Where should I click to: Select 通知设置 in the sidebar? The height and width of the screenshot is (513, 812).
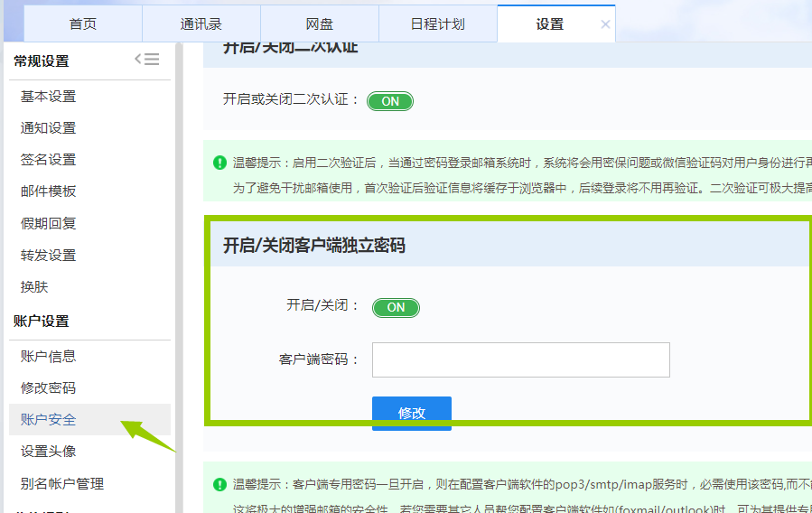(x=49, y=128)
